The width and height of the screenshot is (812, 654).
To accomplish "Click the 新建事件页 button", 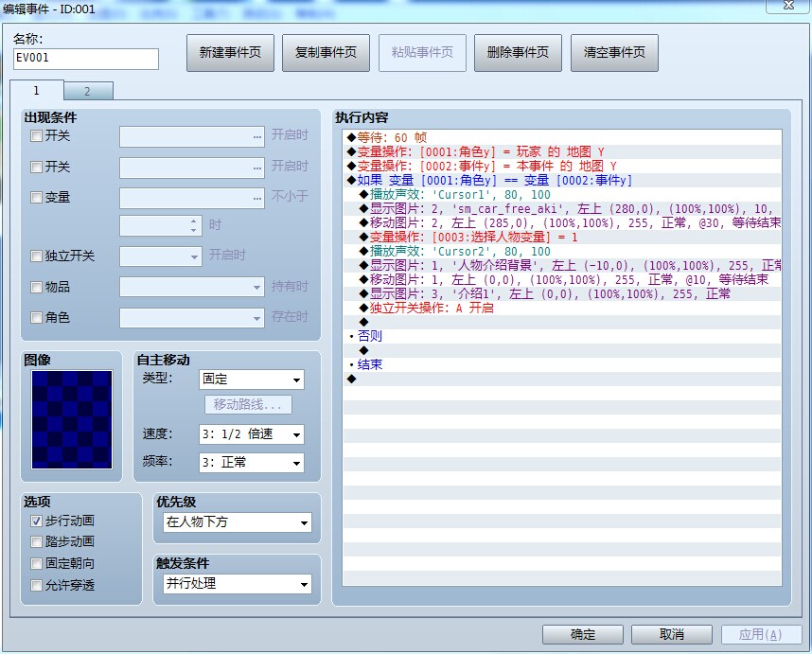I will [230, 53].
